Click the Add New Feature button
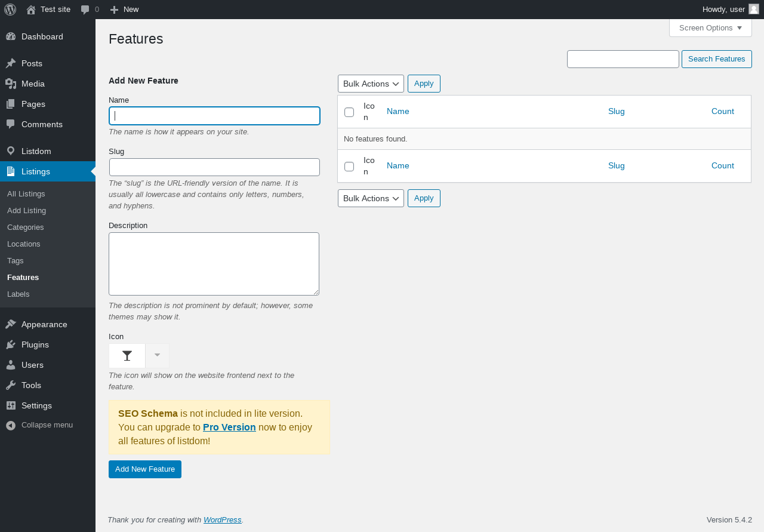Screen dimensions: 764x532 [x=145, y=469]
